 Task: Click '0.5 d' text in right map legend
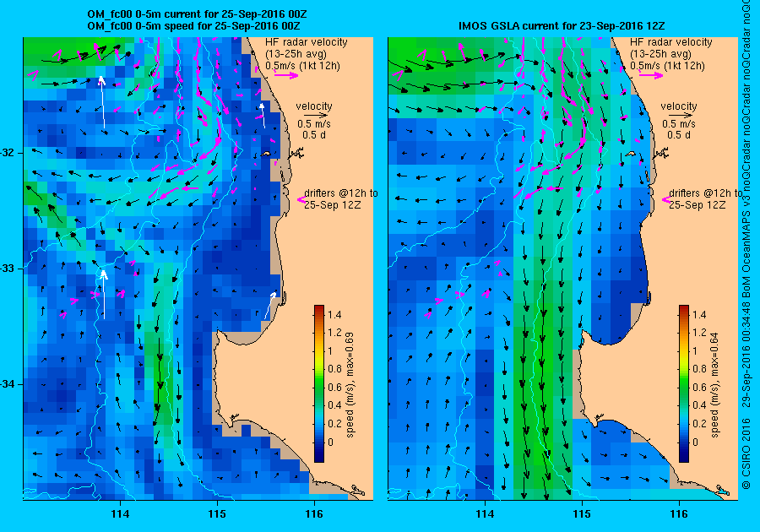coord(679,135)
